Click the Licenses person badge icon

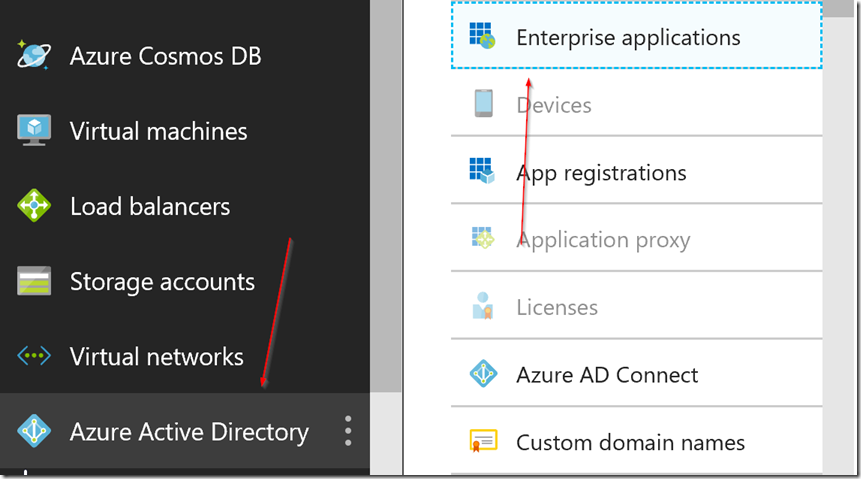483,306
